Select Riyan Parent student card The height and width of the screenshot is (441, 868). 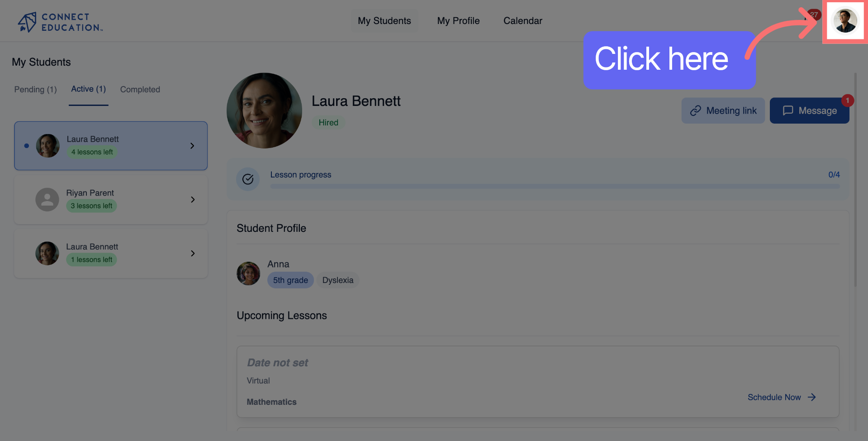(x=111, y=200)
